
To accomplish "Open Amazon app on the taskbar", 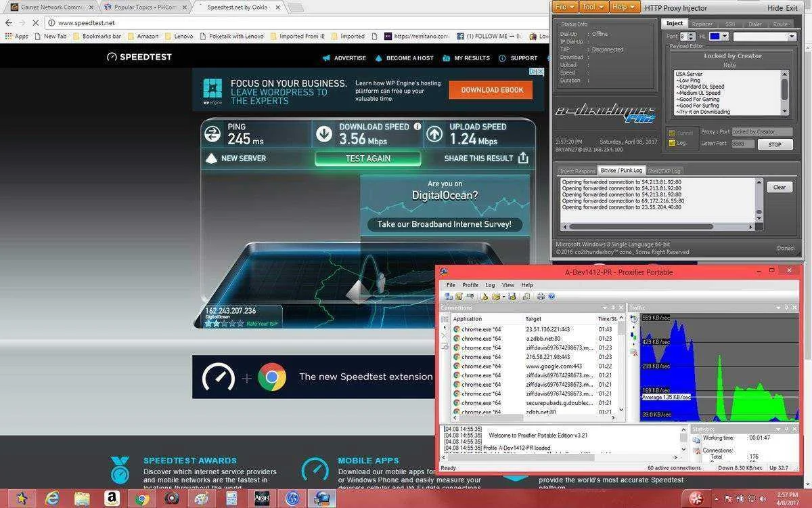I will tap(112, 499).
